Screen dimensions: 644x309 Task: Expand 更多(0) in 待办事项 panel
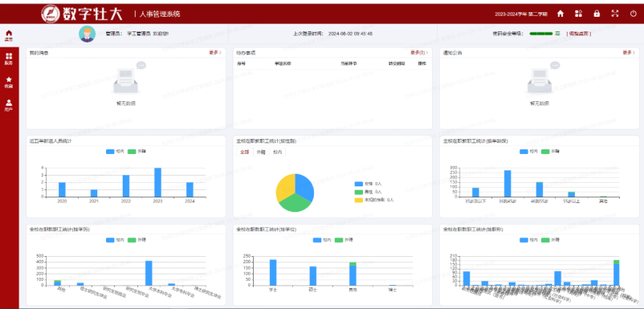(419, 52)
